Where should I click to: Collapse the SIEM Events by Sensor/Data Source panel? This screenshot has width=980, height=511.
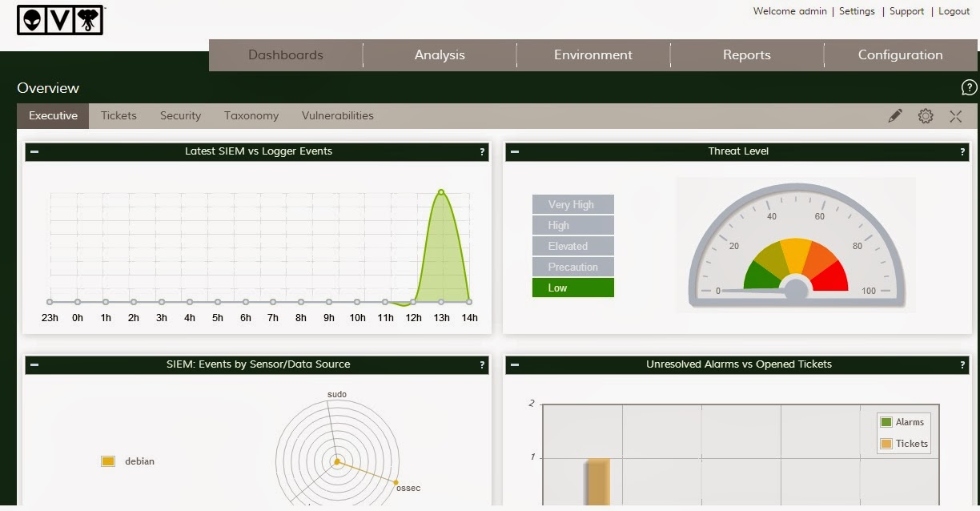[34, 364]
